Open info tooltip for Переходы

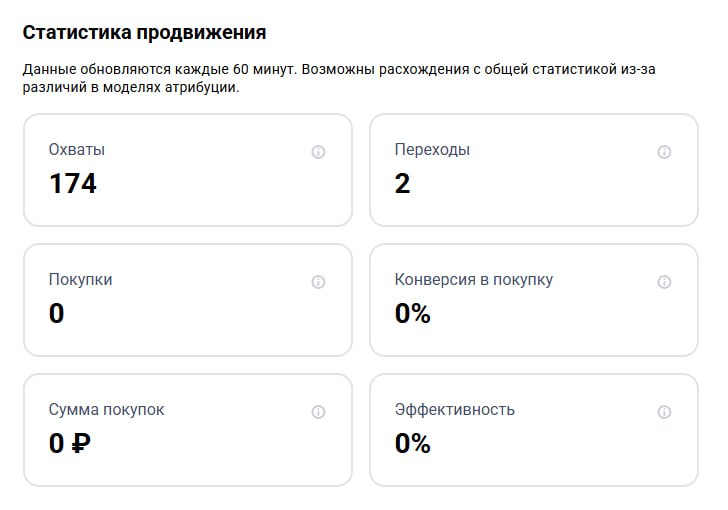[664, 152]
